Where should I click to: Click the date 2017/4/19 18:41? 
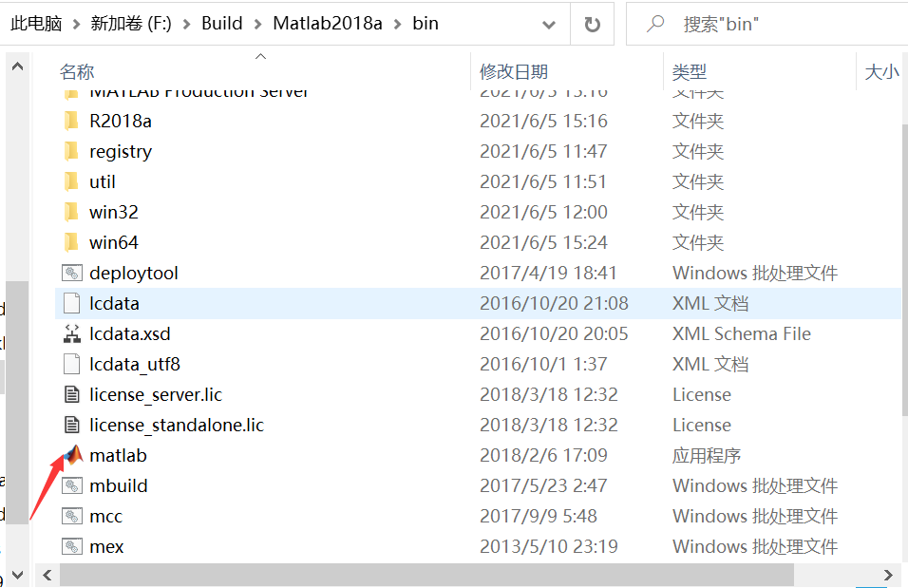[548, 273]
